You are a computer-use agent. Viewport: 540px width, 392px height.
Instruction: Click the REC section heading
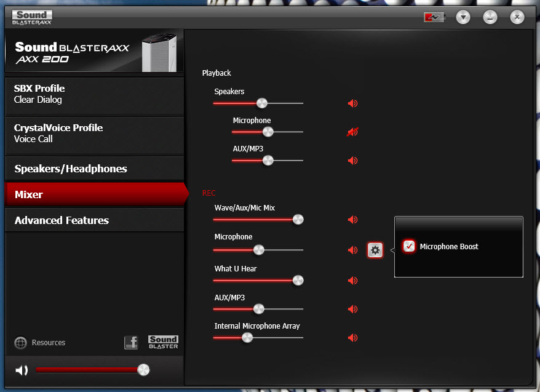[x=208, y=193]
